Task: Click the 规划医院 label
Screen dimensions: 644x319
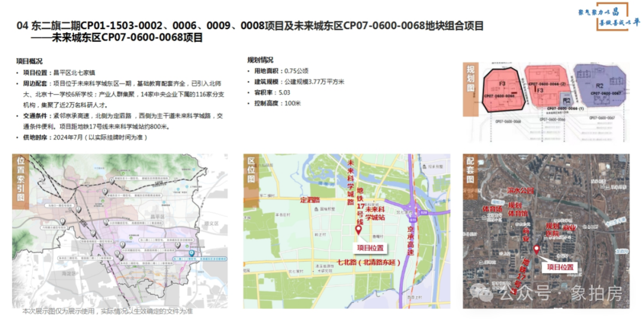Action: 552,230
